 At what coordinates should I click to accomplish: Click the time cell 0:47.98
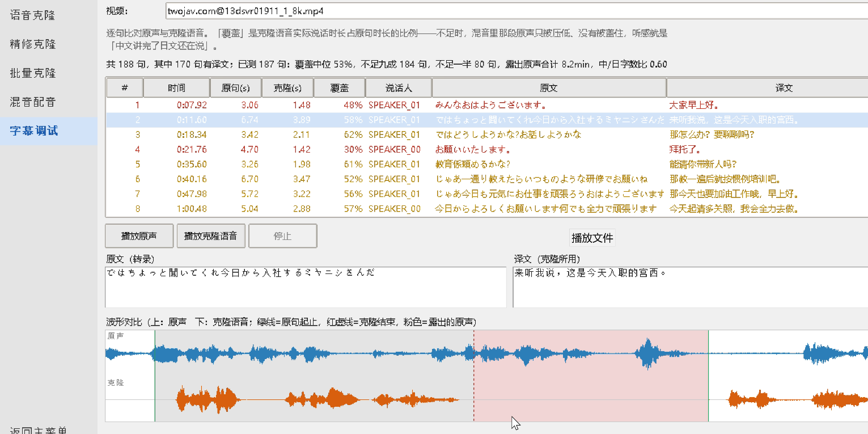(192, 193)
